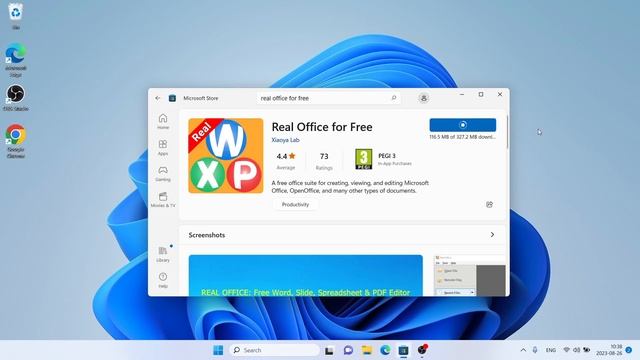Click the store search input field
Screen dimensions: 640x360
[x=329, y=98]
